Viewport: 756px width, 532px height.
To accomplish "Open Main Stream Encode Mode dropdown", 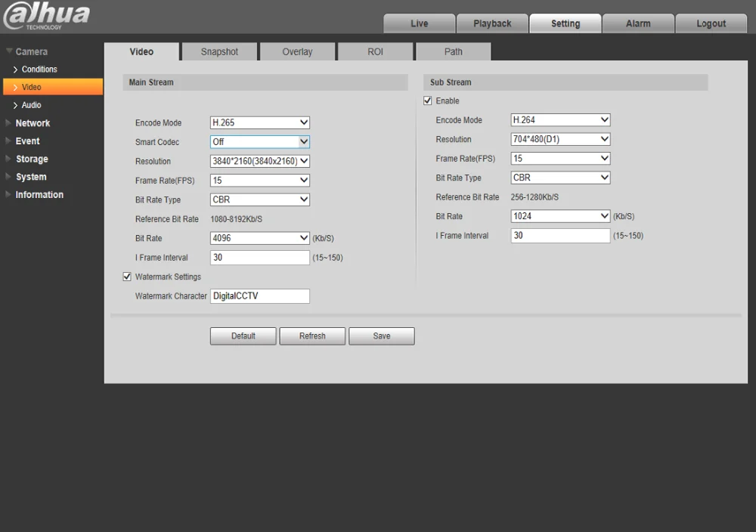I will point(260,123).
